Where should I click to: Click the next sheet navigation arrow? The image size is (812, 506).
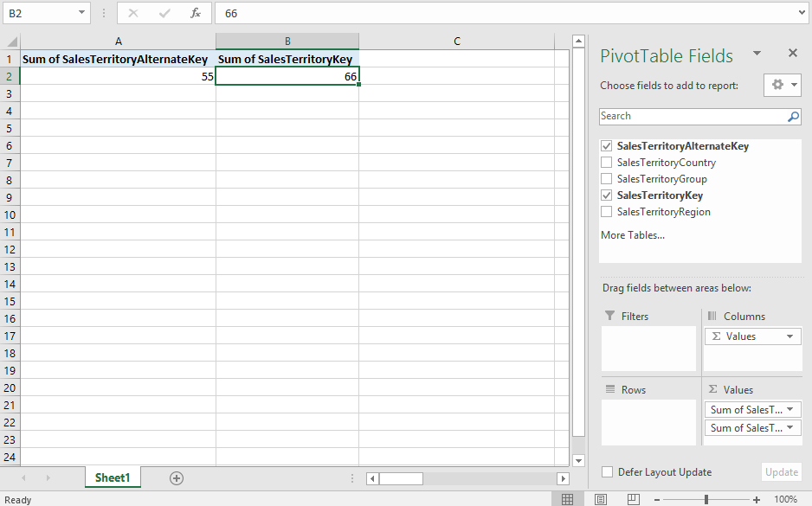(48, 478)
